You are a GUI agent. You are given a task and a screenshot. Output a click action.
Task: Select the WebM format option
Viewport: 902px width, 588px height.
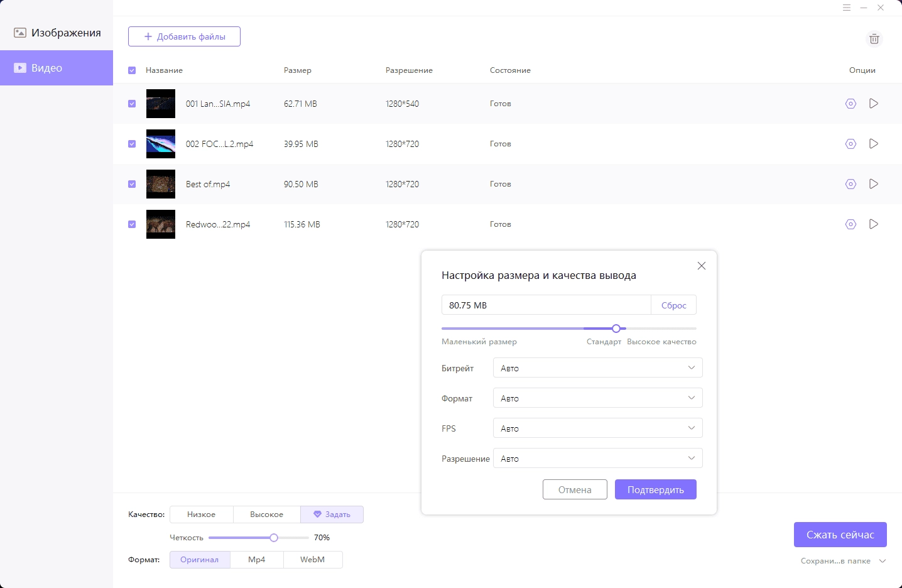pos(313,560)
